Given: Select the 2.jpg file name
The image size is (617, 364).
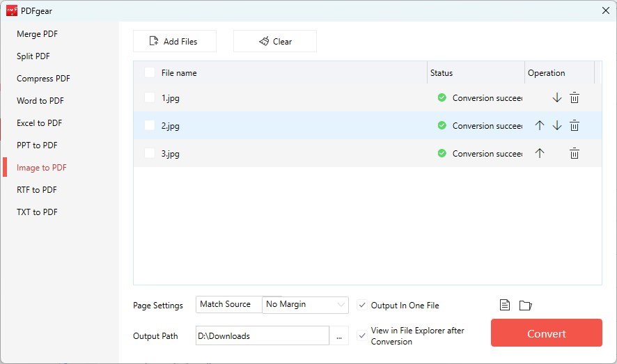Looking at the screenshot, I should (171, 126).
